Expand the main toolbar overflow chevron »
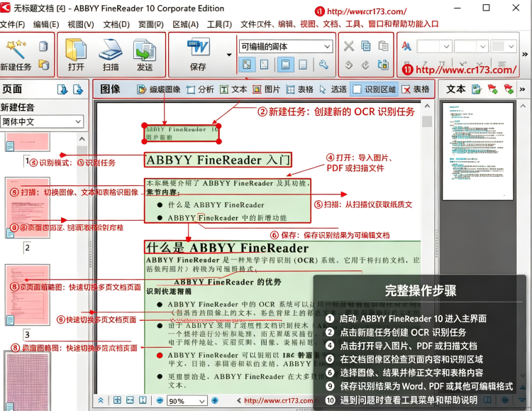The height and width of the screenshot is (411, 532). point(525,54)
